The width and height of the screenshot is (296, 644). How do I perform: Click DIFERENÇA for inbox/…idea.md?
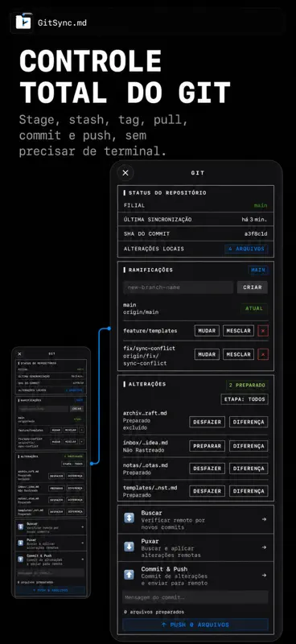249,446
